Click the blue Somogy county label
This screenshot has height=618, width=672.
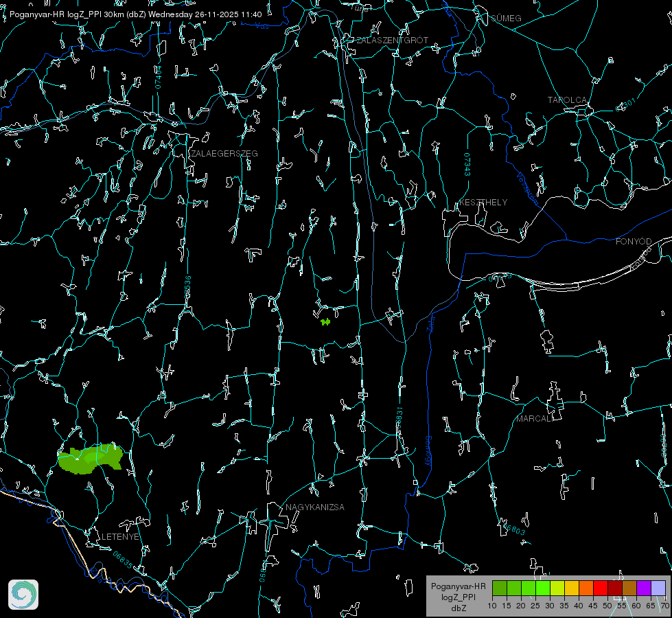click(428, 451)
